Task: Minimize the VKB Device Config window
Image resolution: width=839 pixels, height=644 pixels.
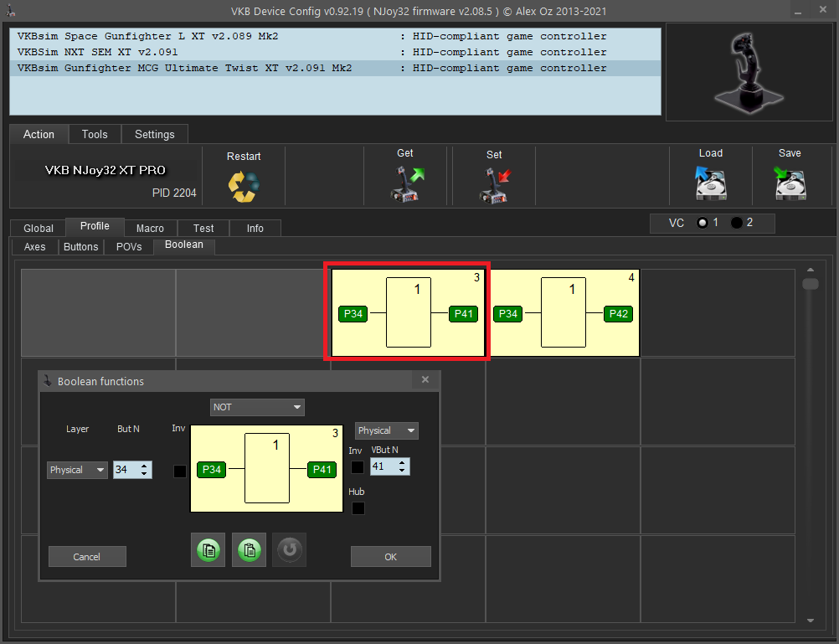Action: coord(797,11)
